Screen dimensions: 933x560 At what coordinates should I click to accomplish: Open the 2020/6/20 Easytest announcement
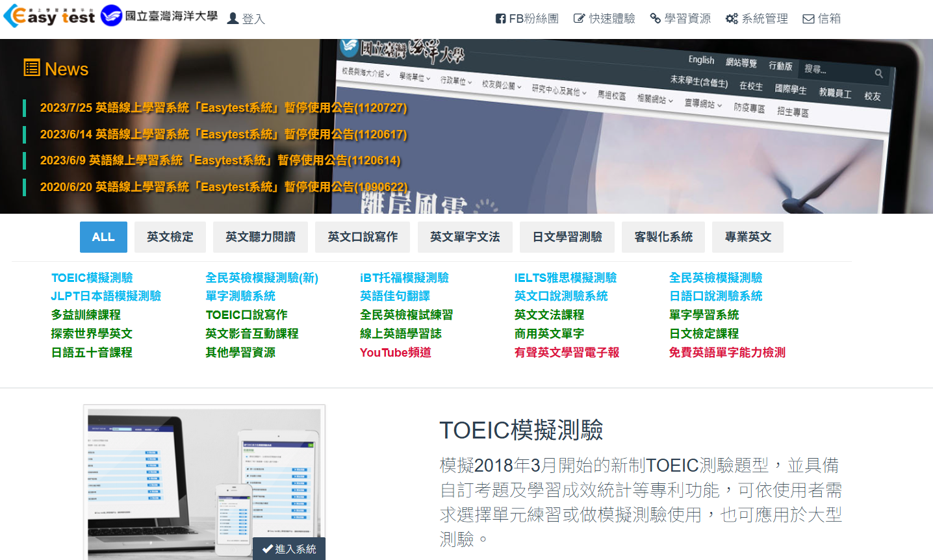[x=224, y=187]
